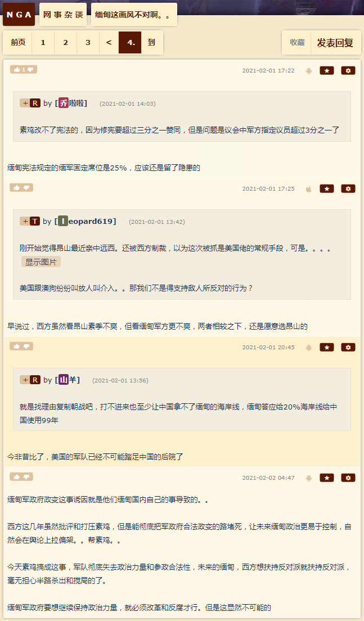Open the gear settings on the 20:45 post
The image size is (364, 621).
coord(348,347)
